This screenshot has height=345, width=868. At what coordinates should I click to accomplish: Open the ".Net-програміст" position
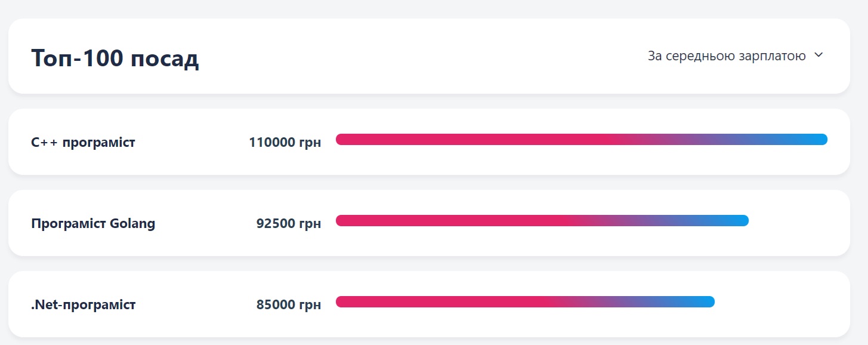(84, 305)
